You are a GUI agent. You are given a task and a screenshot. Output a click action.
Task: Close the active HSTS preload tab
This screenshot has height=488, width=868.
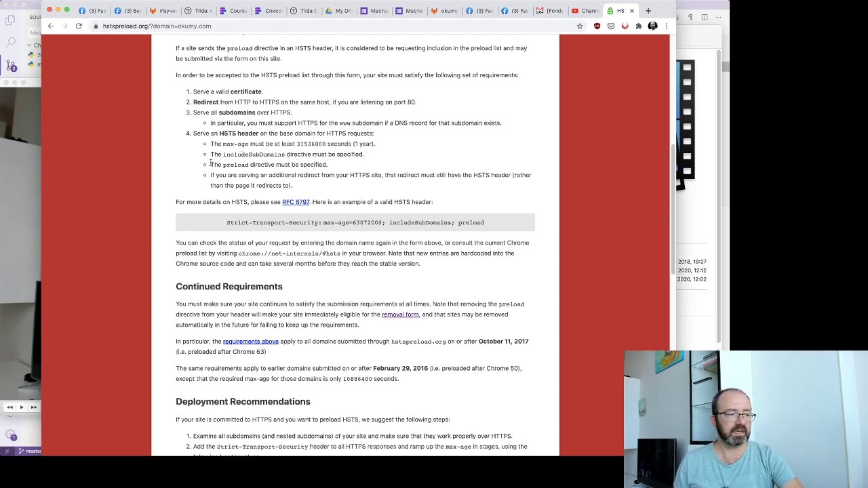point(631,11)
